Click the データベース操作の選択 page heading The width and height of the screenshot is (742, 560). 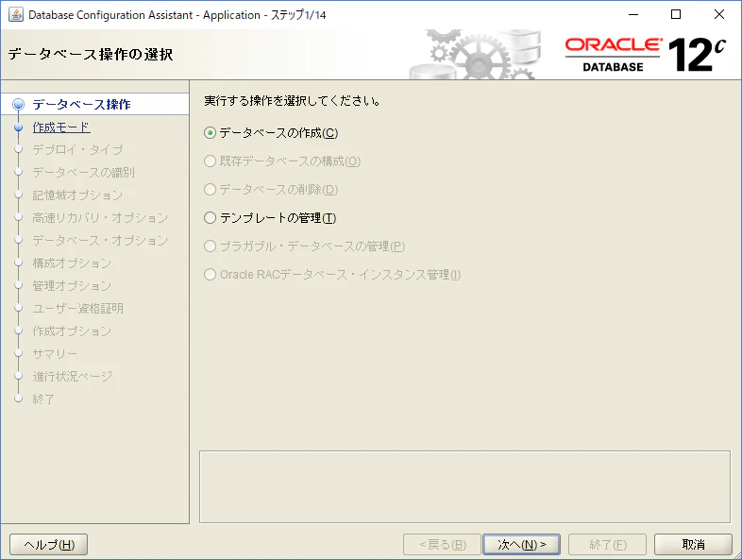click(x=91, y=55)
